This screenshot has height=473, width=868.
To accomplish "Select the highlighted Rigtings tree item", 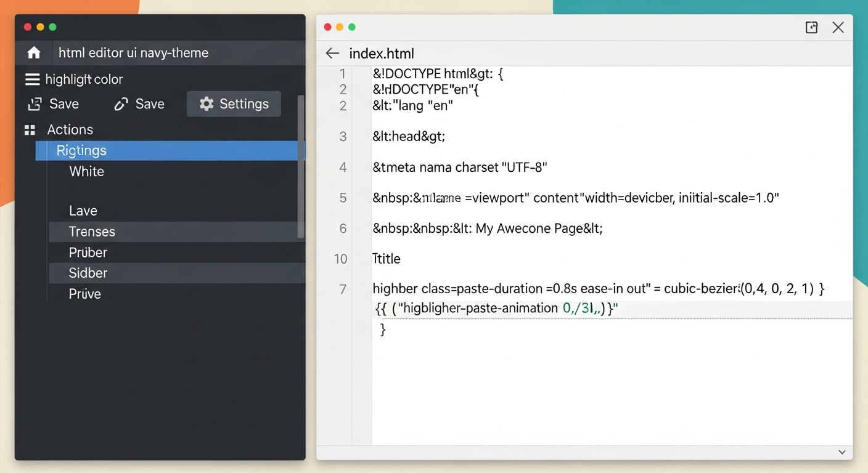I will pyautogui.click(x=81, y=150).
